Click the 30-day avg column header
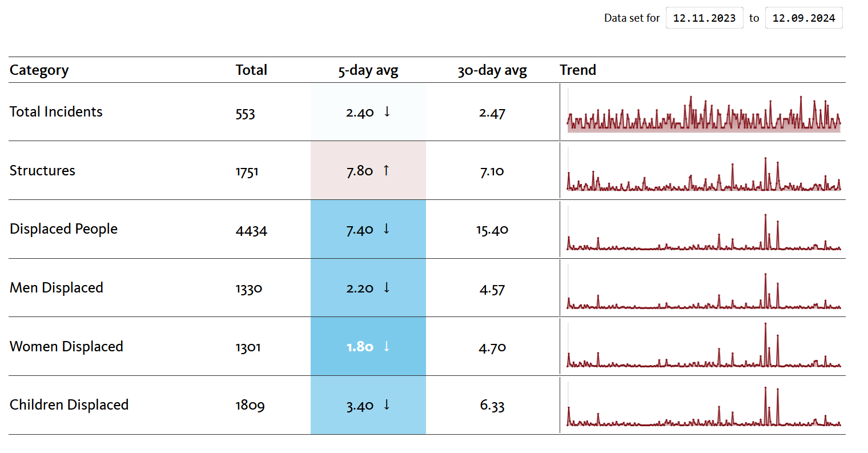 492,70
